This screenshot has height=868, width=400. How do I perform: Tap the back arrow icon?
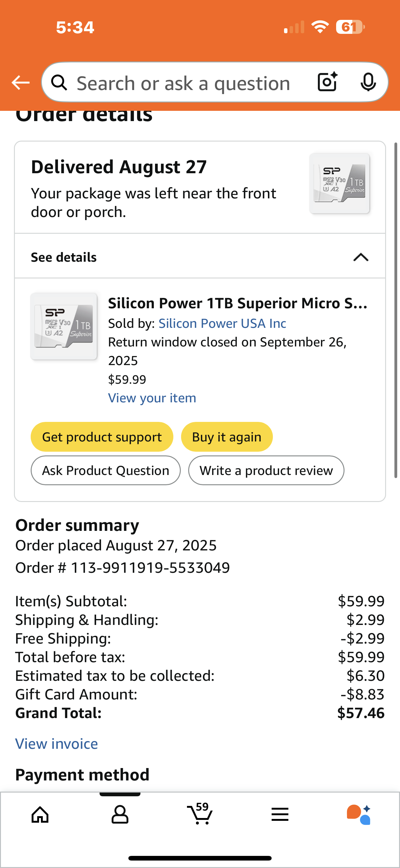click(x=20, y=83)
